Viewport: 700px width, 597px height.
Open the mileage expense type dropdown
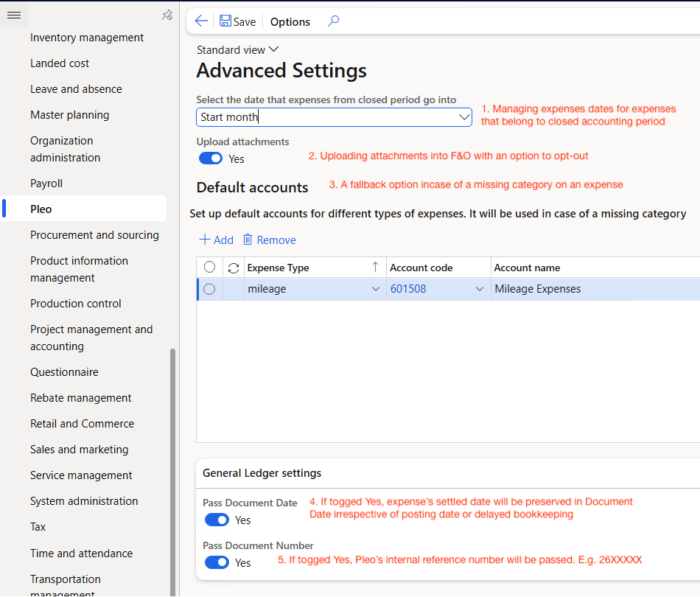pos(376,289)
